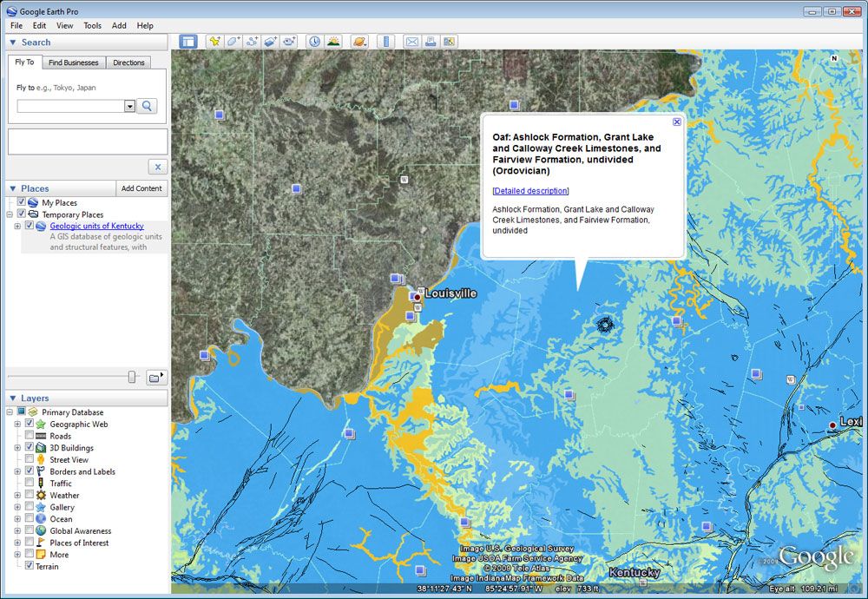The height and width of the screenshot is (599, 868).
Task: Click the Weather layer sun icon
Action: [x=41, y=495]
